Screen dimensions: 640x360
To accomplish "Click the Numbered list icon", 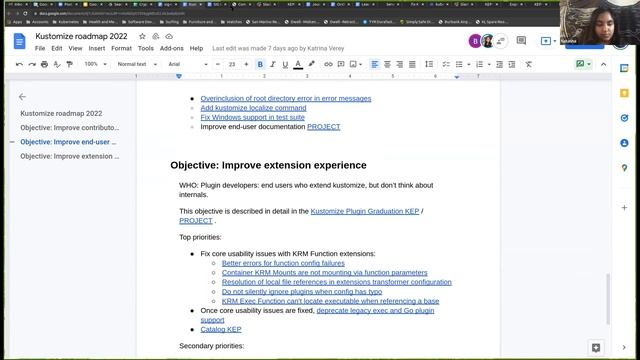I will [480, 64].
